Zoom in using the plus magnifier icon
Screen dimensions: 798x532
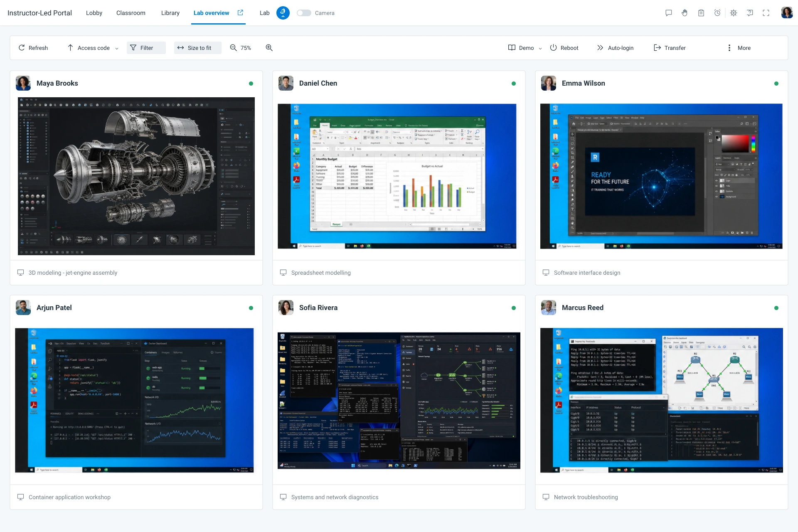(269, 48)
